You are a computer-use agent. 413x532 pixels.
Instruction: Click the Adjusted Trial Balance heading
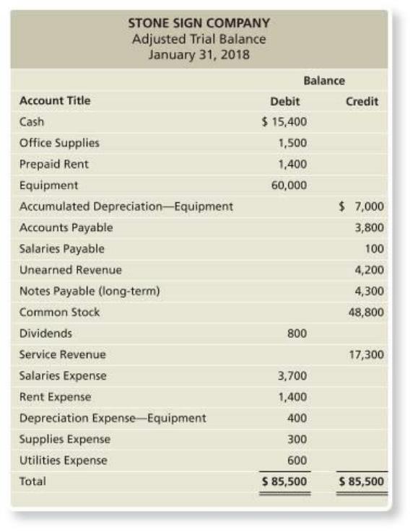point(199,39)
